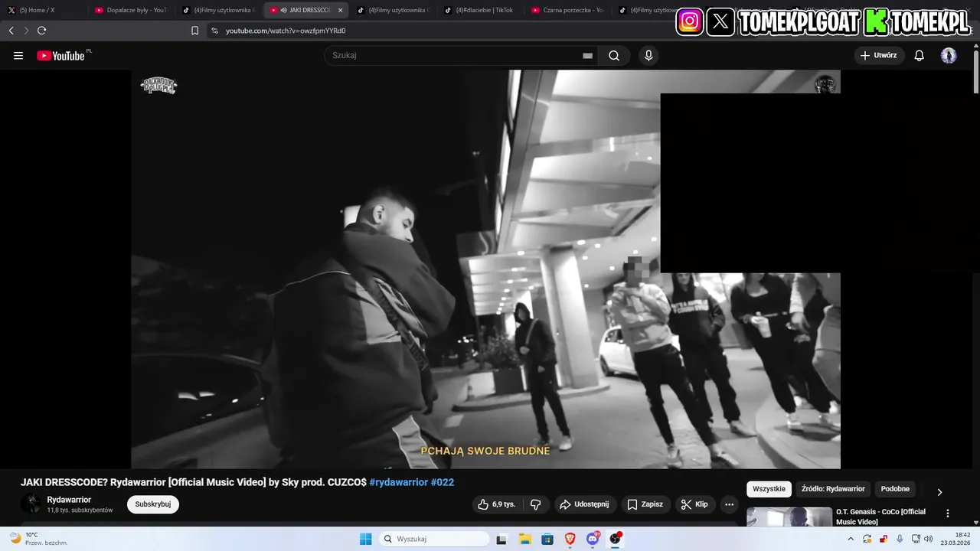Open the on-screen keyboard in the search box
This screenshot has width=980, height=551.
[587, 56]
